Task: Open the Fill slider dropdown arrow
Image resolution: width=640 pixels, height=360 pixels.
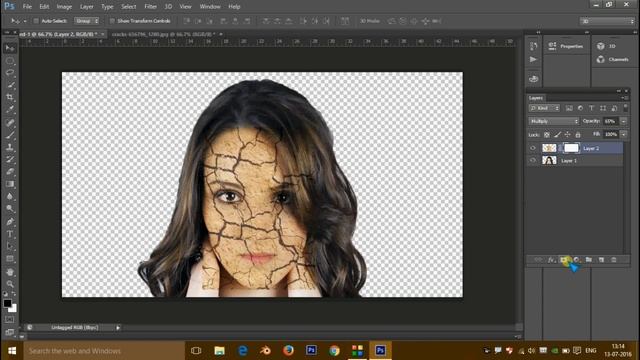Action: coord(624,134)
